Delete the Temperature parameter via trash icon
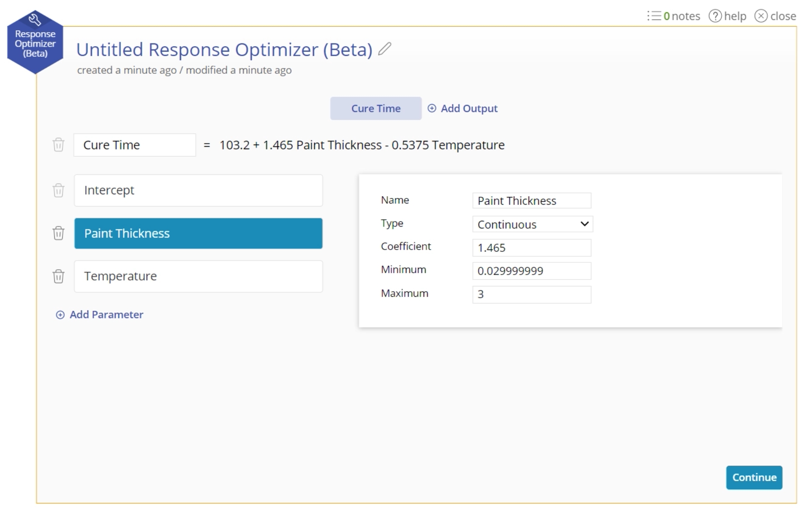Image resolution: width=812 pixels, height=512 pixels. point(58,276)
